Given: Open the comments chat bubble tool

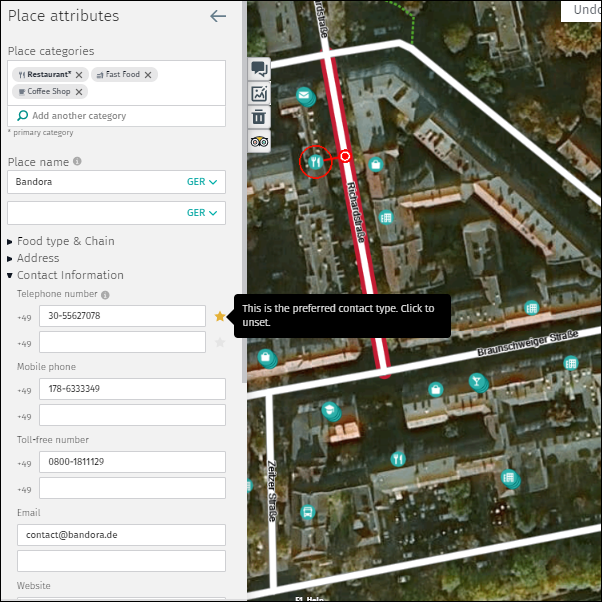Looking at the screenshot, I should (x=259, y=69).
